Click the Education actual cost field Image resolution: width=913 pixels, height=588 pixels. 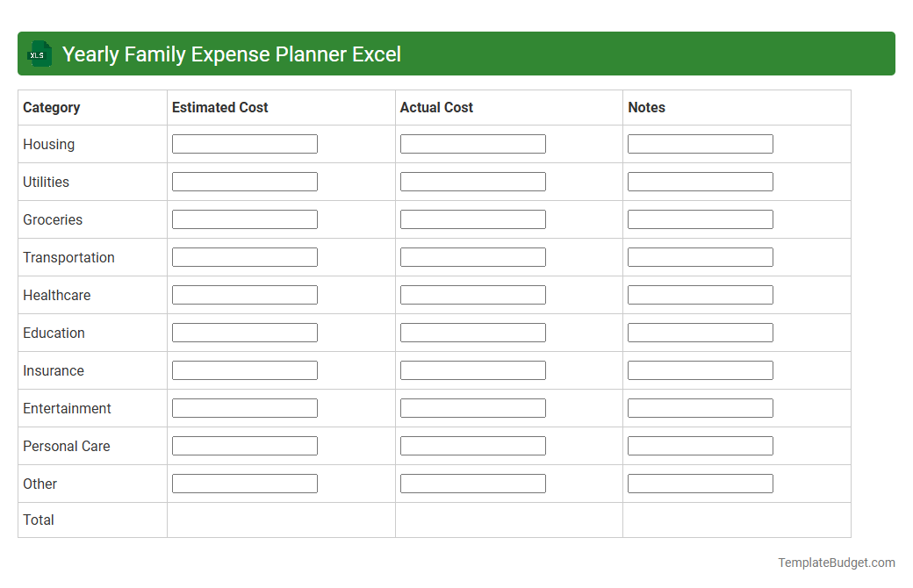pyautogui.click(x=472, y=332)
